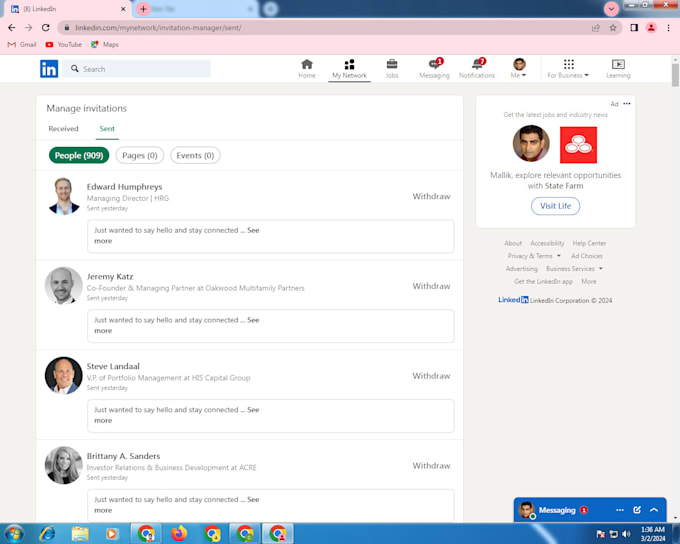
Task: Open the Help Center link
Action: click(x=589, y=243)
